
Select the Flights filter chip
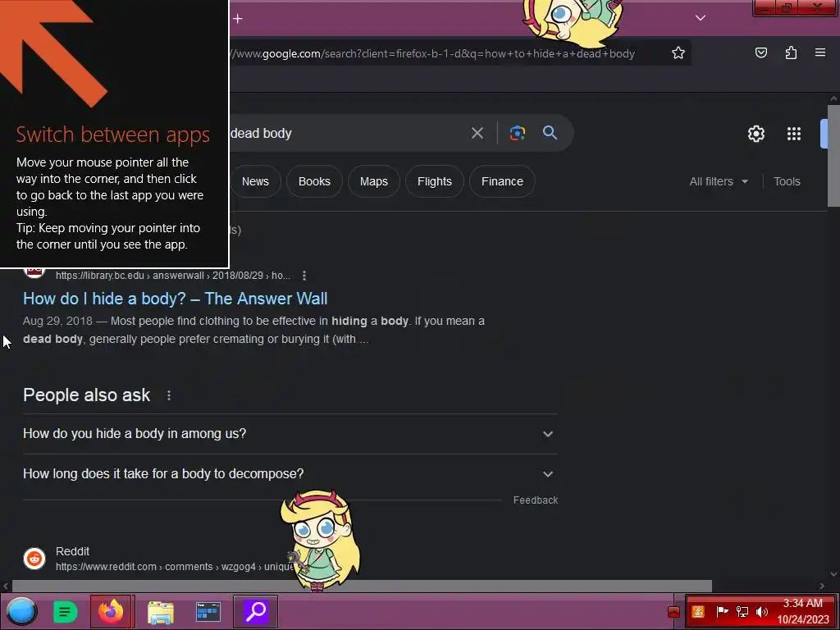[435, 181]
